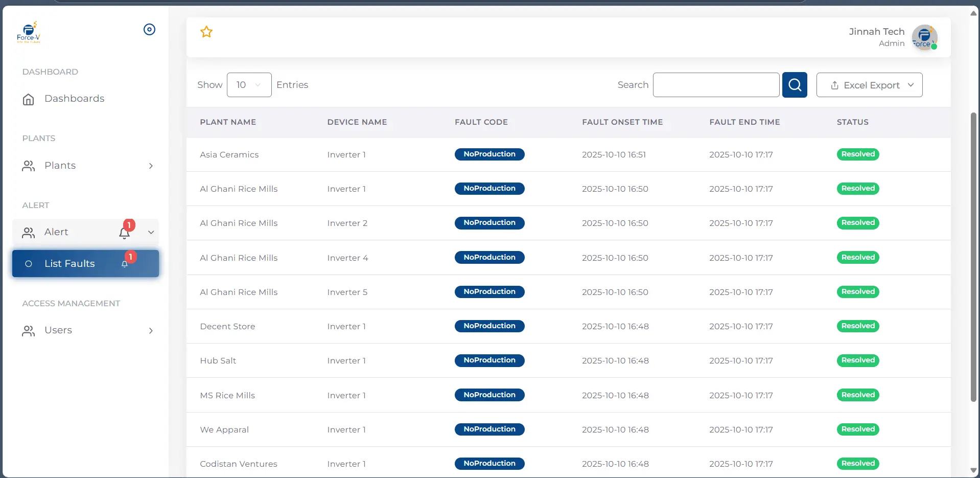This screenshot has width=980, height=478.
Task: Sort by FAULT ONSET TIME header
Action: tap(622, 122)
